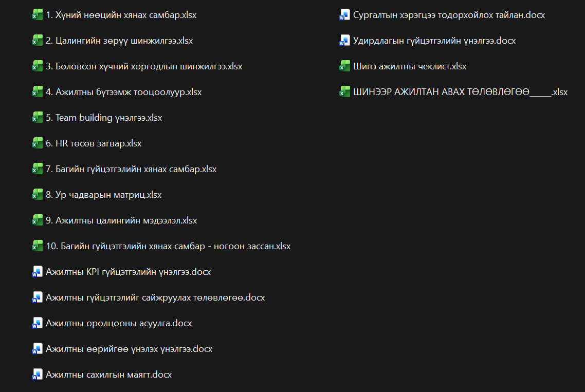Select Word icon of Ажилтны KPI гүйцэтгэлийн үнэлгээ.docx
585x392 pixels.
(36, 272)
